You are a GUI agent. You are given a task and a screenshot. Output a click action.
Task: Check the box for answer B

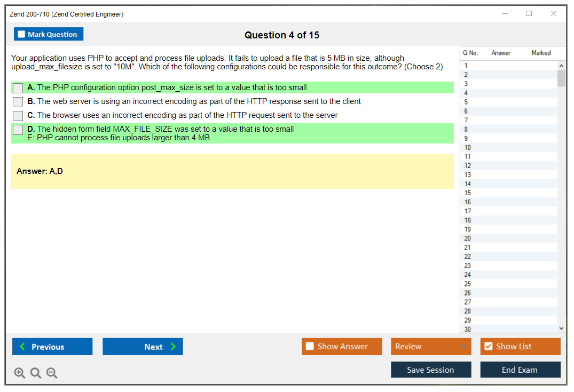[18, 102]
